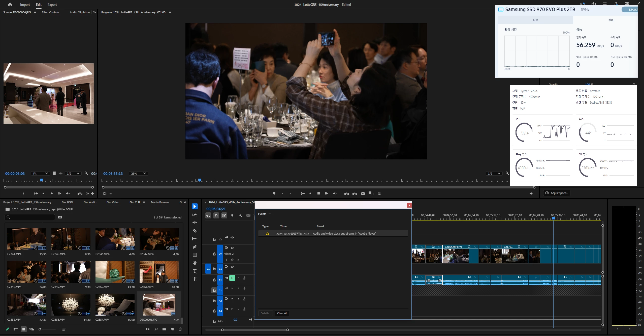
Task: Open the program monitor 25% zoom dropdown
Action: [x=138, y=173]
